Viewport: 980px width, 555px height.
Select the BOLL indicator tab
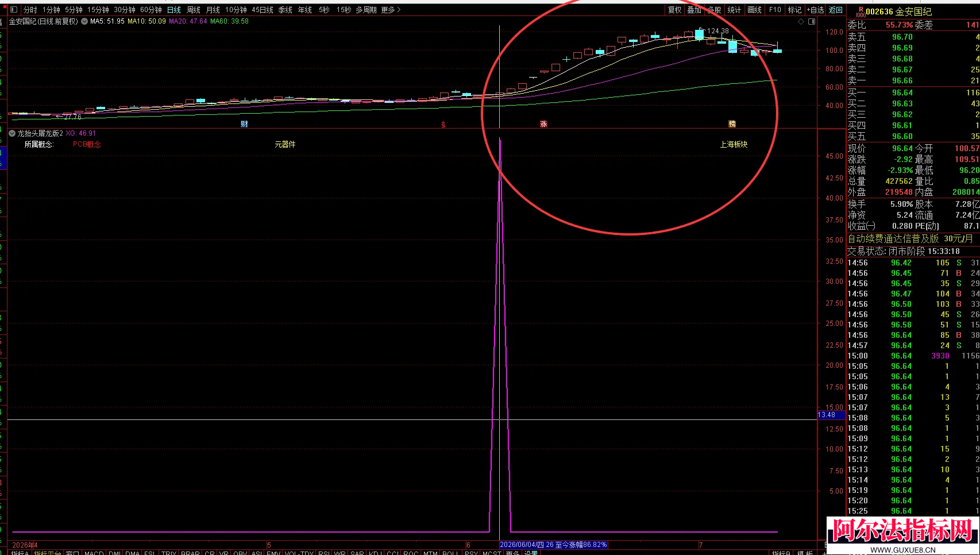click(x=450, y=553)
